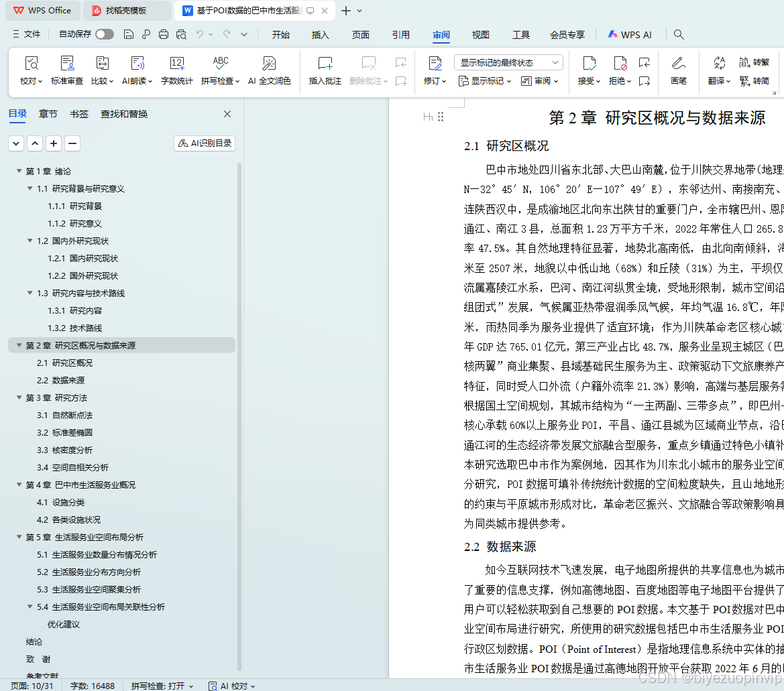The image size is (784, 691).
Task: Switch to 章节 panel tab
Action: pyautogui.click(x=48, y=114)
